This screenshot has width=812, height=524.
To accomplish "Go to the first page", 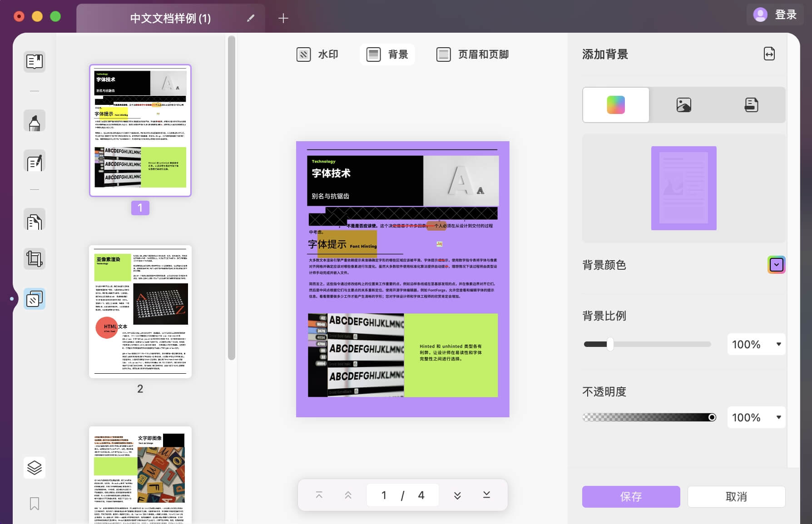I will [x=319, y=495].
